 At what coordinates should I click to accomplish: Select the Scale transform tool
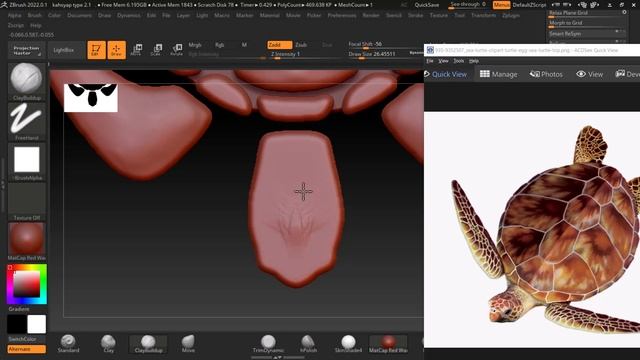pos(156,50)
